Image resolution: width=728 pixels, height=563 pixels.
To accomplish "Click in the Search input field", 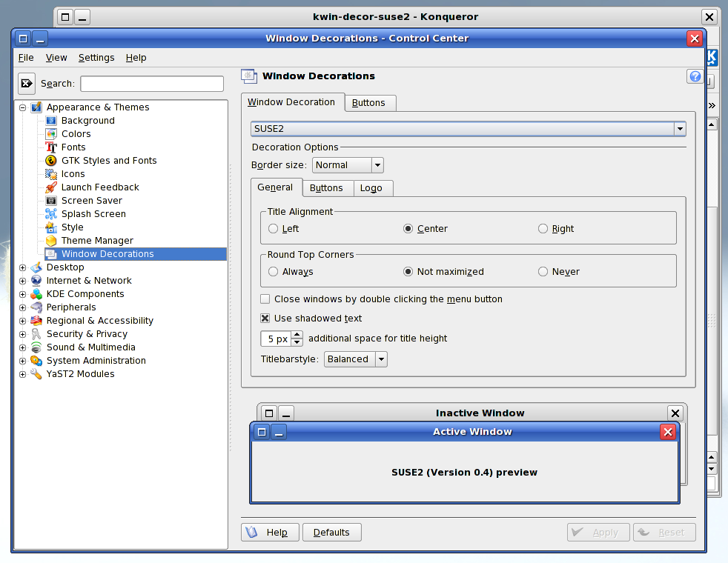I will click(152, 84).
